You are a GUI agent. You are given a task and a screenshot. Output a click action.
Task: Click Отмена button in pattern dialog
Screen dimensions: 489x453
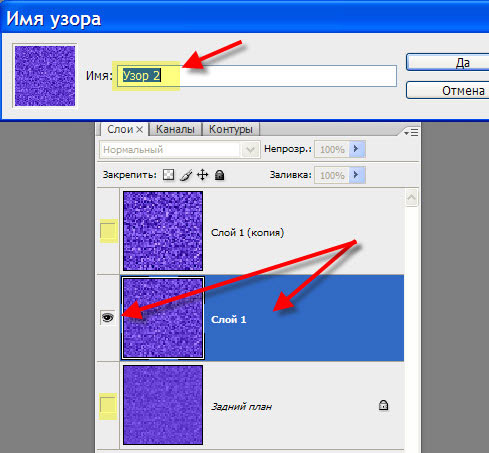447,90
